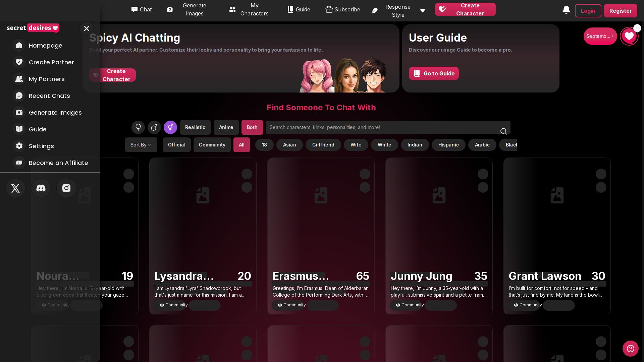Select the Official characters filter
The width and height of the screenshot is (644, 362).
(x=177, y=145)
